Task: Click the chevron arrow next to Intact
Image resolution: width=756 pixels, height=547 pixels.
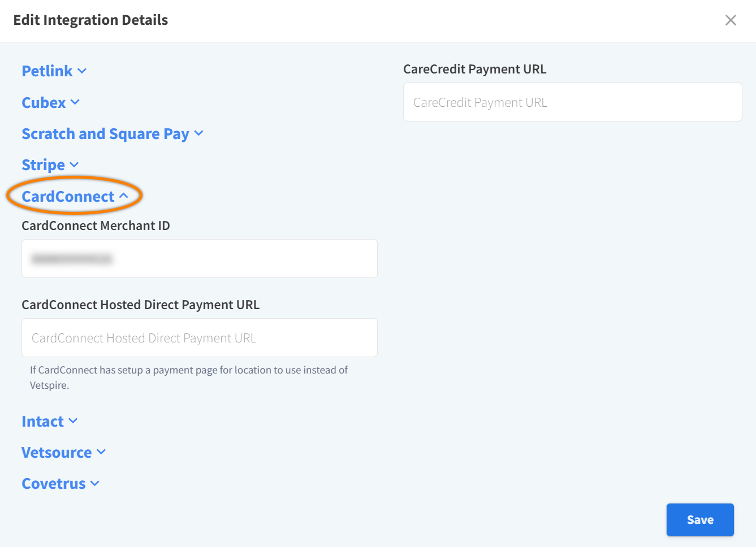Action: click(x=73, y=421)
